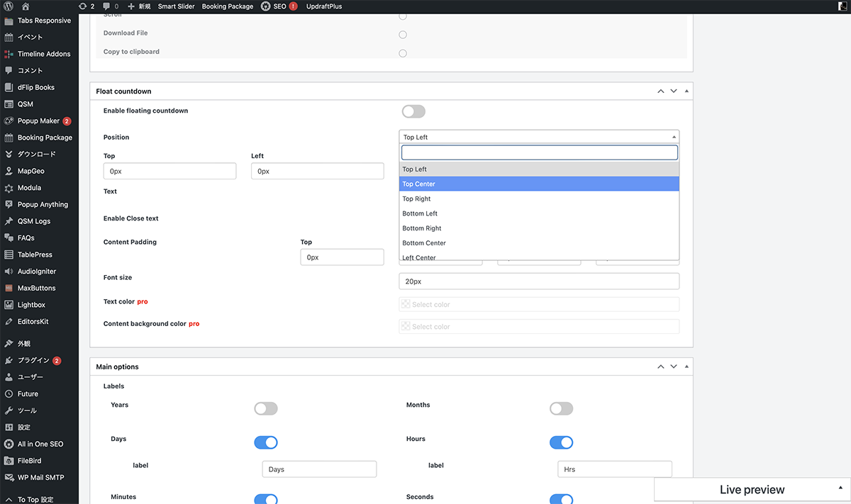Open UpdraftPlus from the admin bar
The image size is (851, 504).
[x=323, y=6]
